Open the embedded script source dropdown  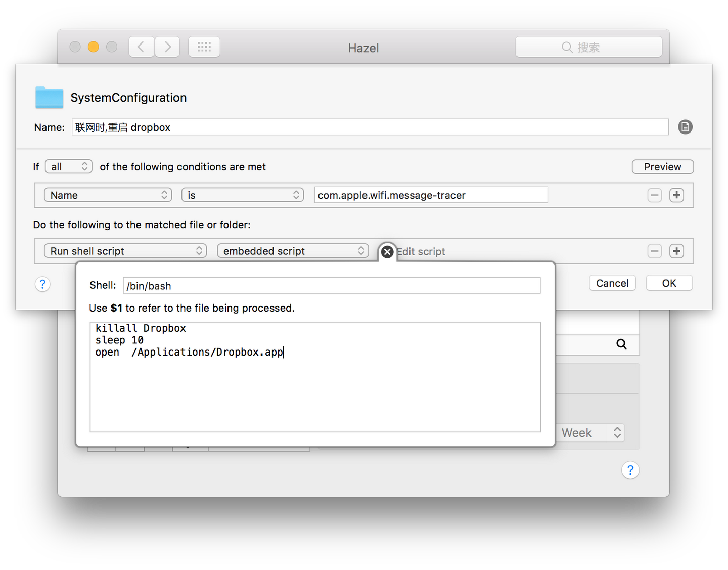point(293,251)
